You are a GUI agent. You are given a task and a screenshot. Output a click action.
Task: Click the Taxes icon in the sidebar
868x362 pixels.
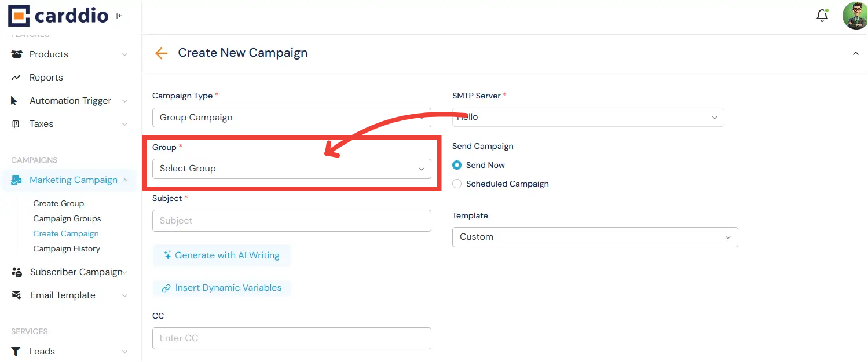tap(16, 123)
